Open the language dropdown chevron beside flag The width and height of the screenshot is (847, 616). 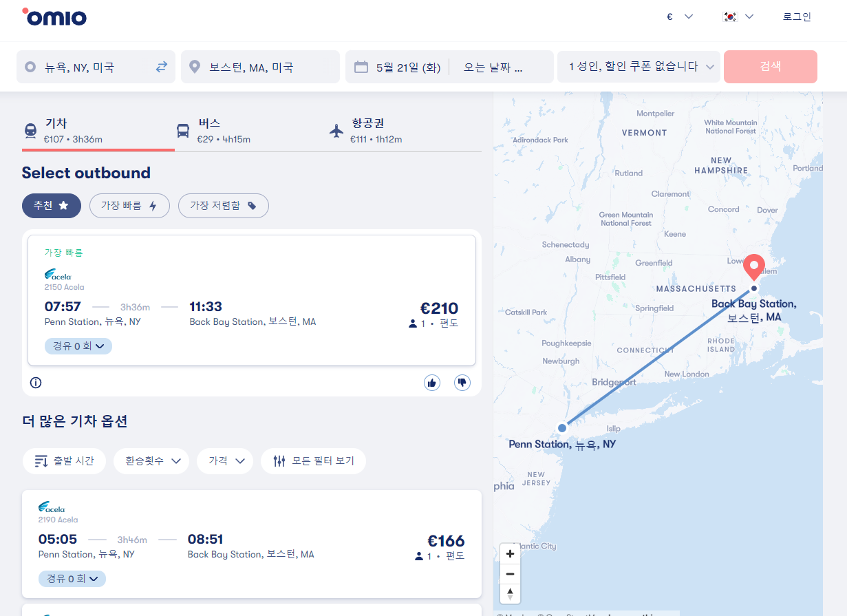tap(749, 17)
